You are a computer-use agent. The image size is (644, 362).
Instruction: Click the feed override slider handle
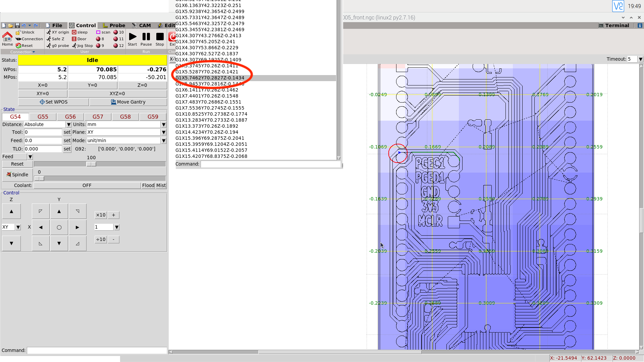(91, 164)
